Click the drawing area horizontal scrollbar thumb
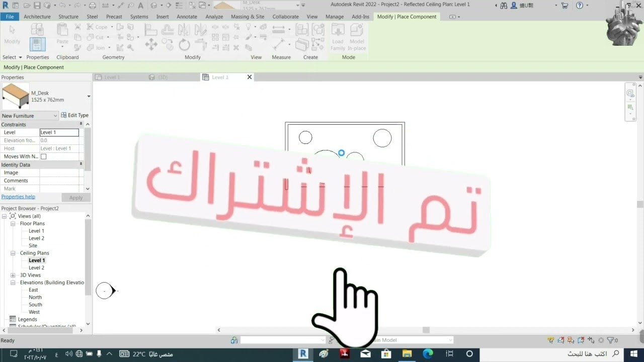This screenshot has height=362, width=644. click(x=426, y=330)
